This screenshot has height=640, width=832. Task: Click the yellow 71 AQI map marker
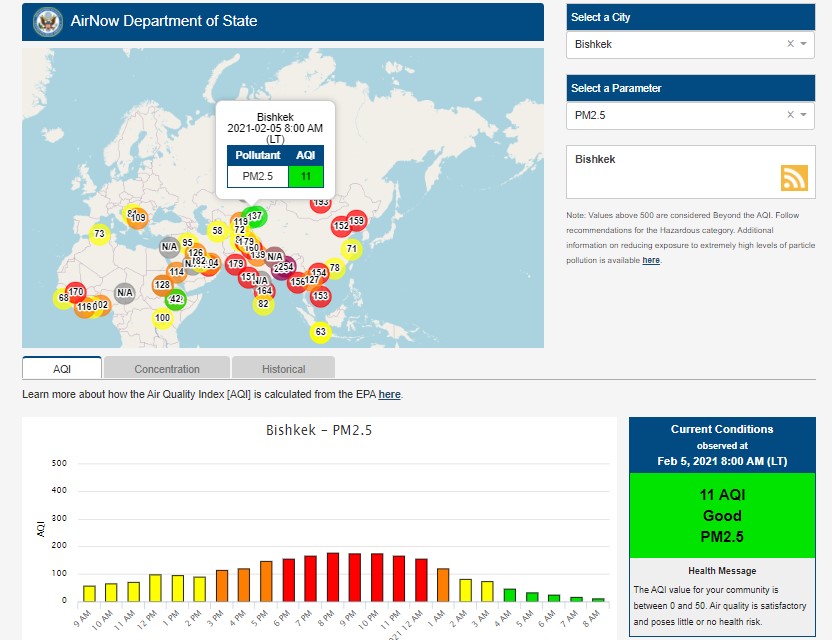[x=351, y=248]
